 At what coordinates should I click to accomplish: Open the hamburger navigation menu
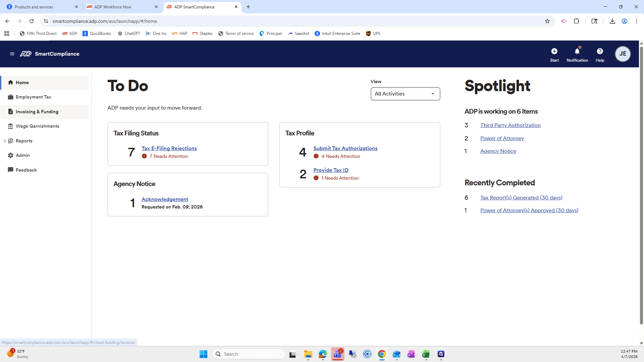click(12, 54)
